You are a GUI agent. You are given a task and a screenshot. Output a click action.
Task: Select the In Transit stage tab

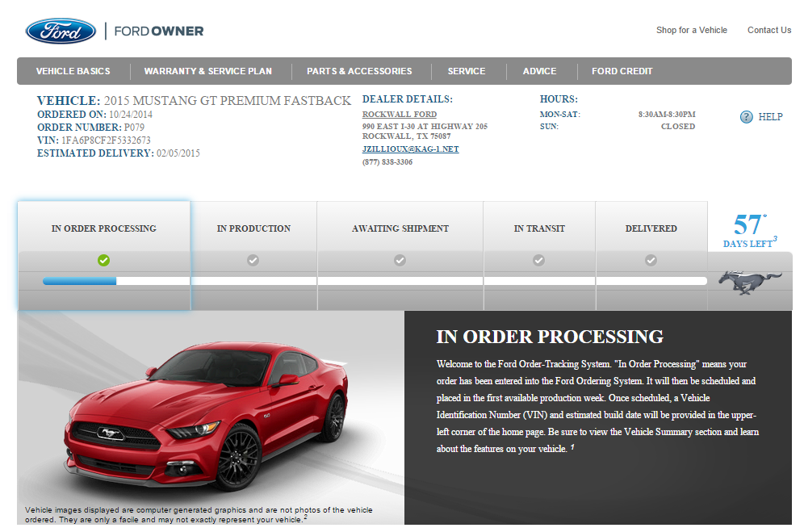539,228
